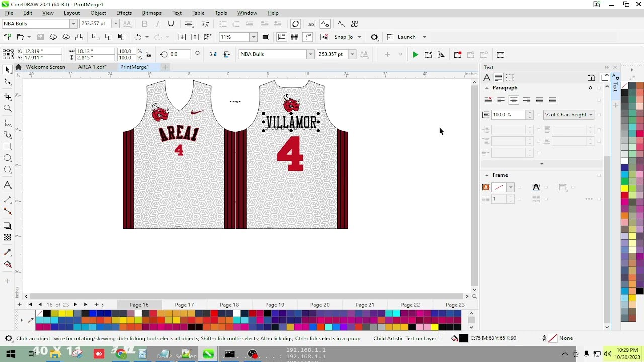Image resolution: width=644 pixels, height=362 pixels.
Task: Click the rotation angle field 0.0
Action: [180, 54]
